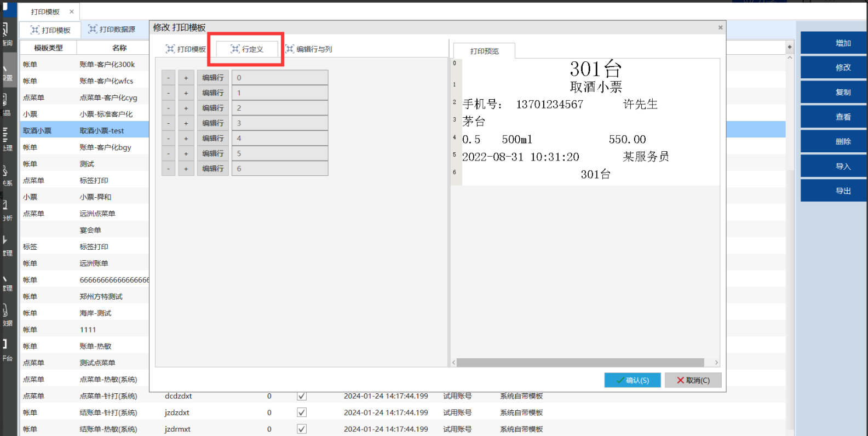Toggle the checkbox in the jzdzdxt row
The width and height of the screenshot is (868, 436).
point(302,412)
